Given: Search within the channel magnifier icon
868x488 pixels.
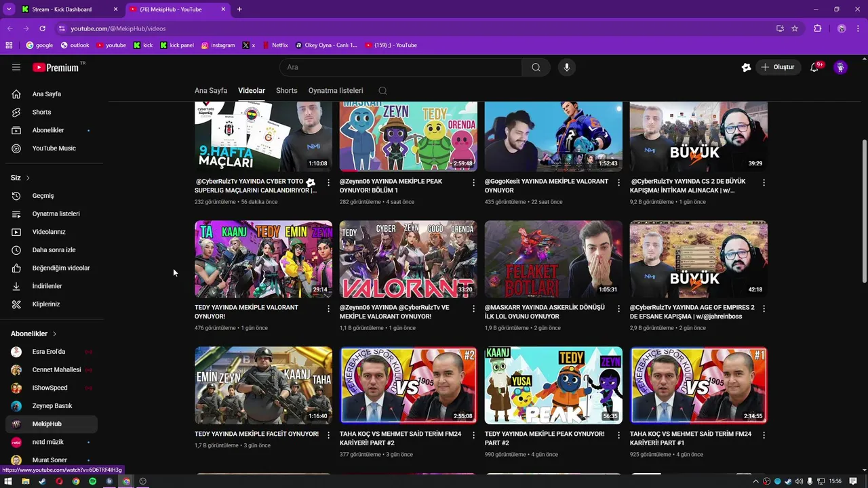Looking at the screenshot, I should (382, 91).
